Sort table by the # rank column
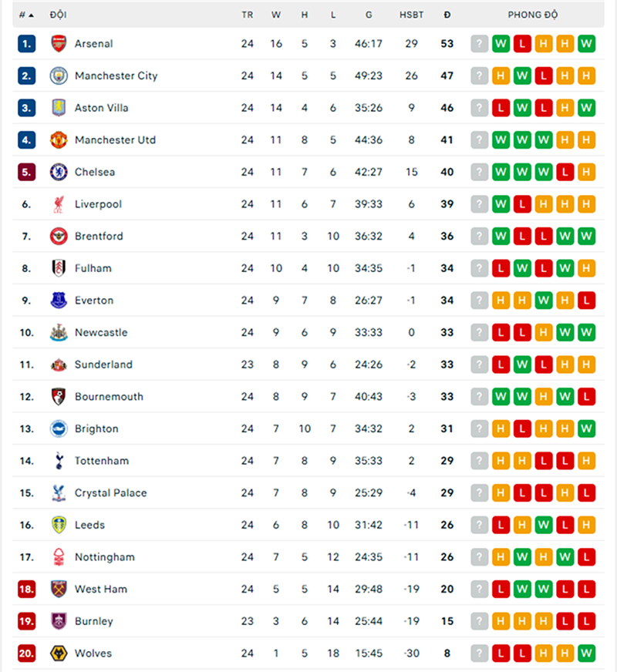Image resolution: width=617 pixels, height=672 pixels. coord(25,15)
